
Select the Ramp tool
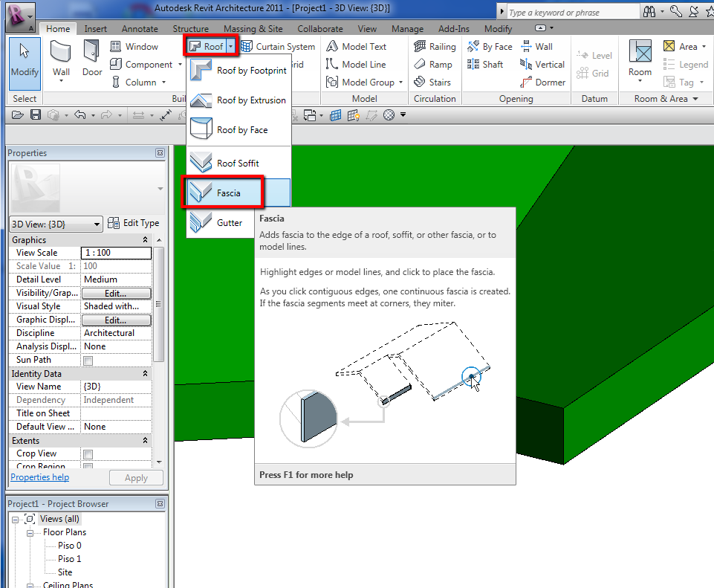pyautogui.click(x=433, y=64)
